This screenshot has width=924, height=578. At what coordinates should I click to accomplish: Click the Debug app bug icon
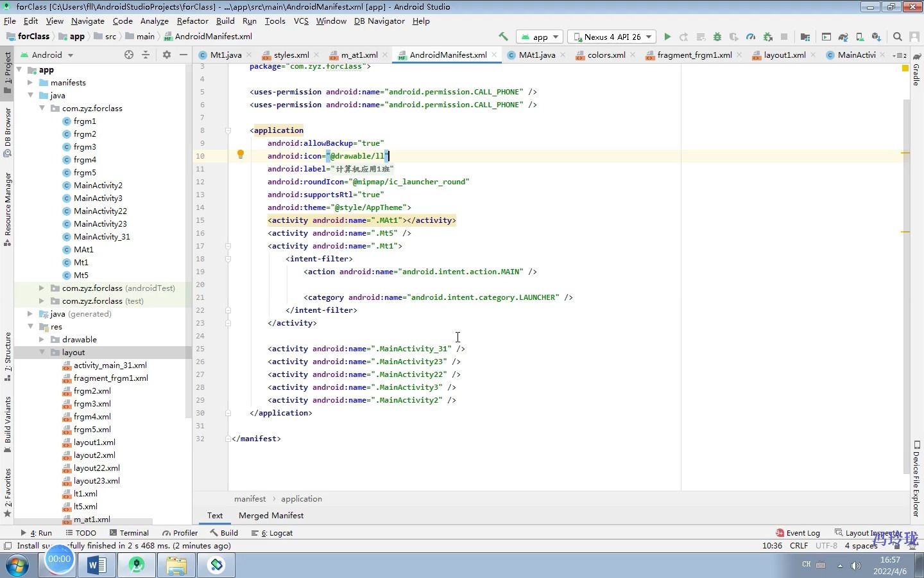pos(717,37)
